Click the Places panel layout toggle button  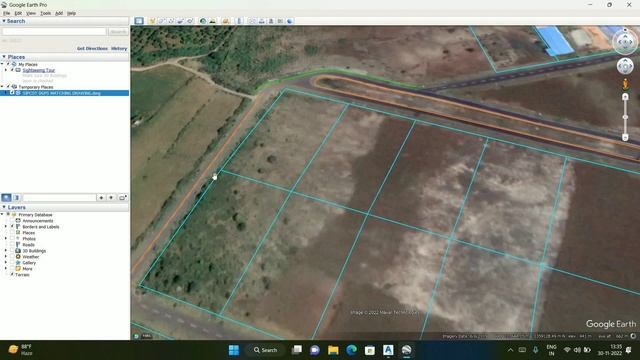(16, 198)
